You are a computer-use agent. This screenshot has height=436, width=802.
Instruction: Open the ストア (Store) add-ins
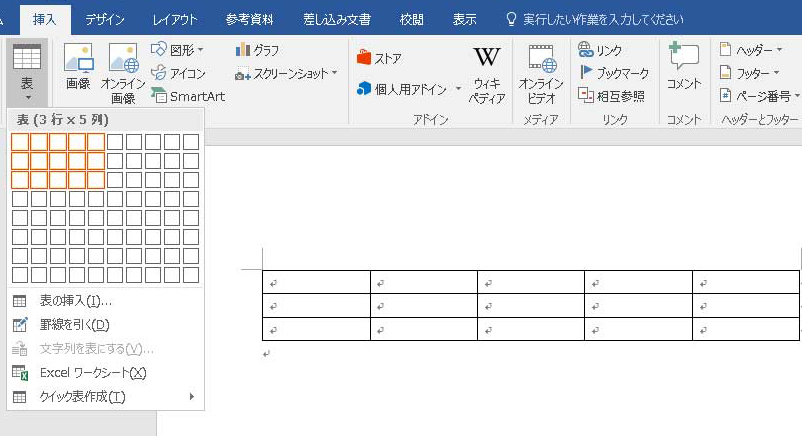(379, 58)
